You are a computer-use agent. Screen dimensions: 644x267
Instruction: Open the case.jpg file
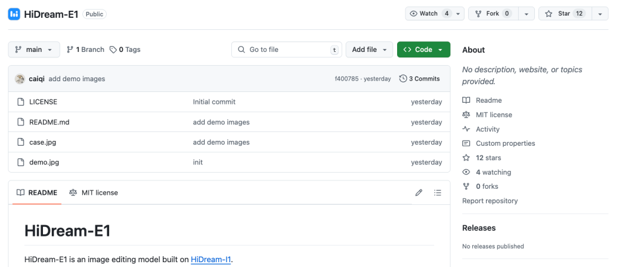43,142
